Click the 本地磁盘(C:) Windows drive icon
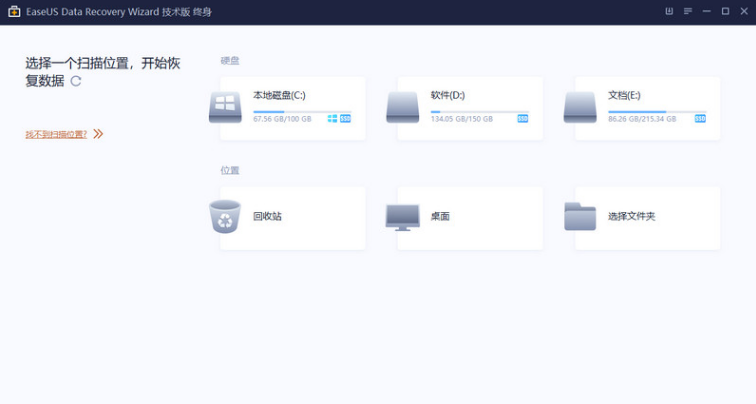756x404 pixels. 225,108
